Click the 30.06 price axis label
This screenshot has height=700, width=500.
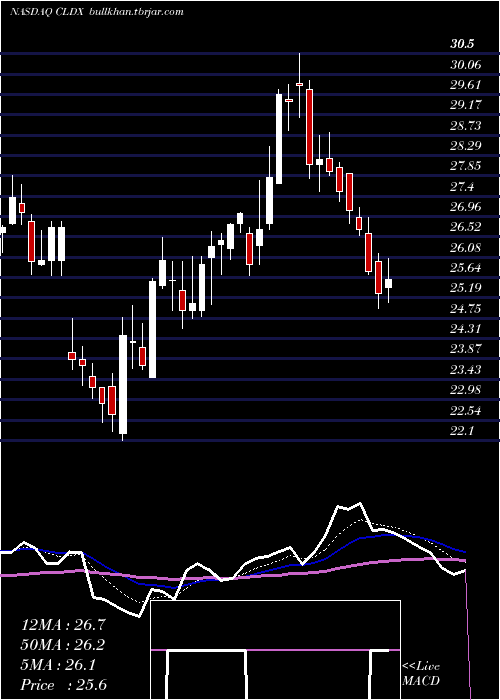coord(466,65)
